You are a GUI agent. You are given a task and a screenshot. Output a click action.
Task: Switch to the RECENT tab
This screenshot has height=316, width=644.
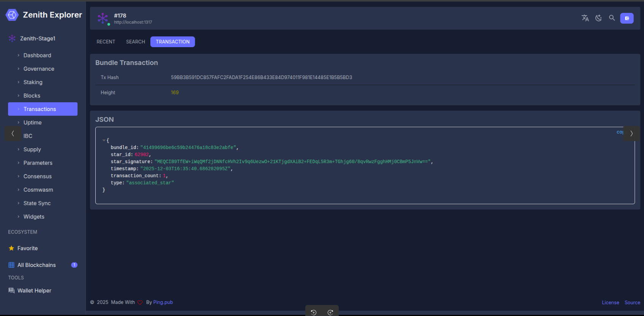(106, 42)
